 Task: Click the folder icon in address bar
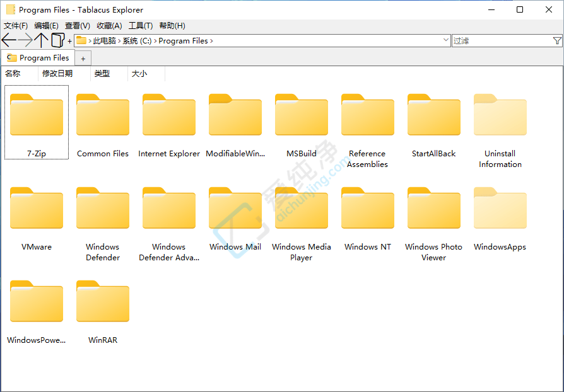pyautogui.click(x=81, y=40)
